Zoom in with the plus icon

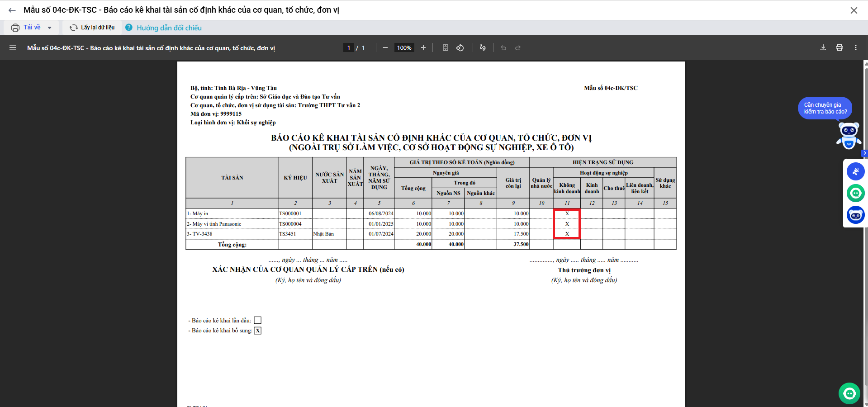click(x=423, y=47)
